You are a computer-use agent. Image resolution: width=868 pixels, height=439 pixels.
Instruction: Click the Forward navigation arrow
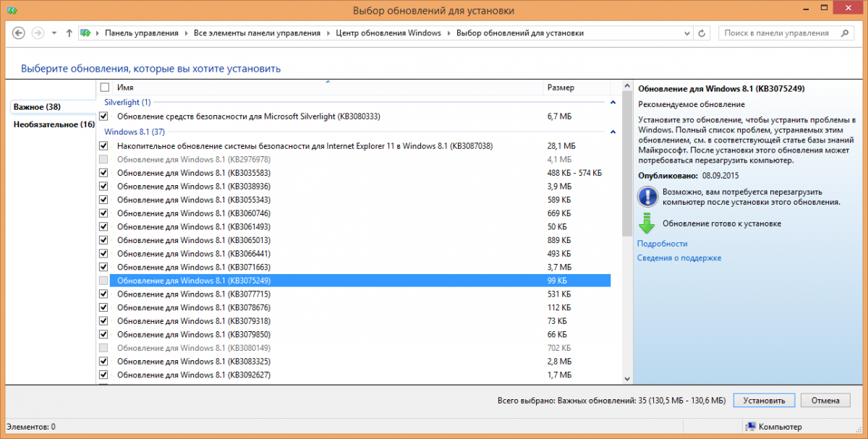coord(38,33)
